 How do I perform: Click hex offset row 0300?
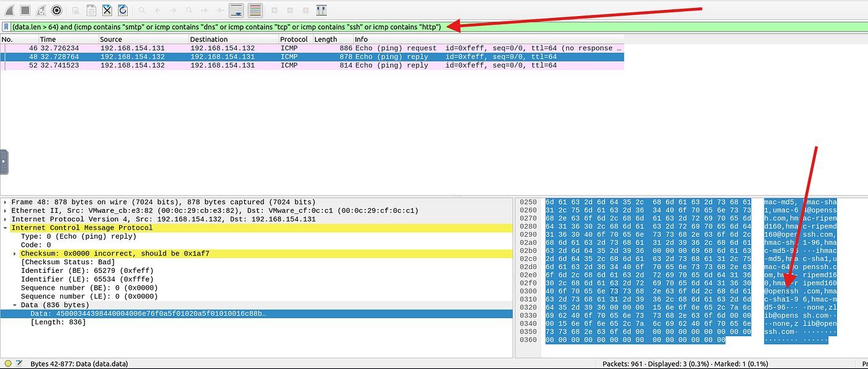(x=528, y=291)
